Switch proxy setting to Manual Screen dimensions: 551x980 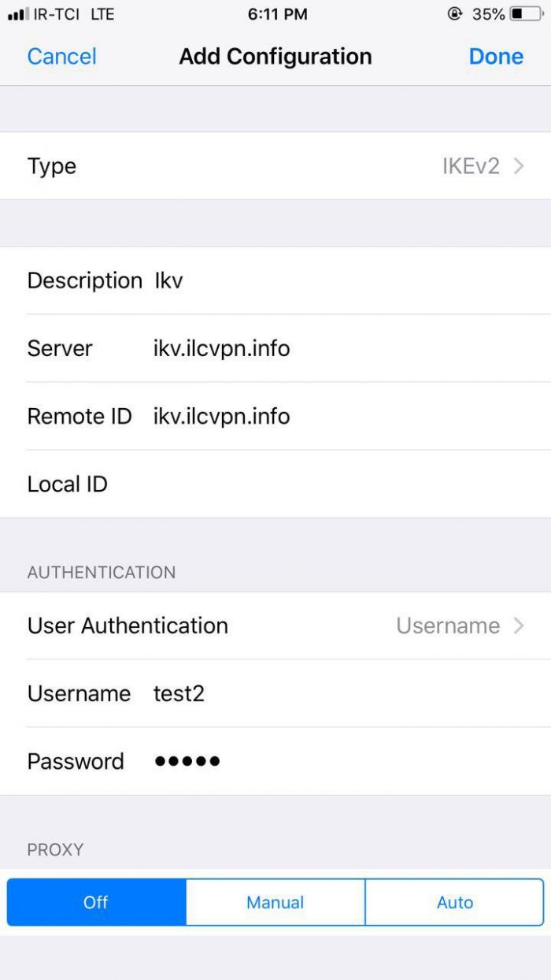click(x=275, y=903)
